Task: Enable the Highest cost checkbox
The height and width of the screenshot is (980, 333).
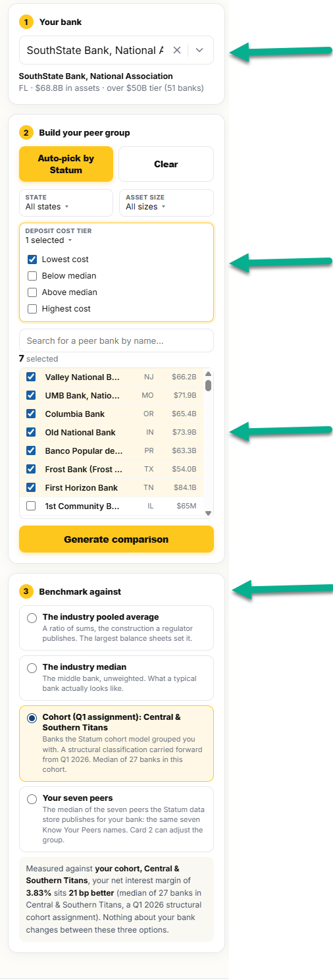Action: point(32,309)
